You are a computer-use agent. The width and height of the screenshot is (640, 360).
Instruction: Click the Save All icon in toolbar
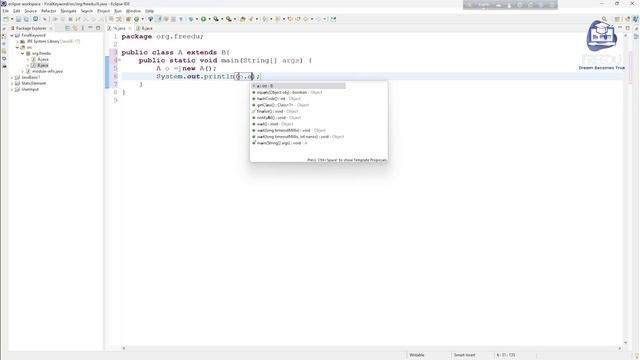coord(26,19)
